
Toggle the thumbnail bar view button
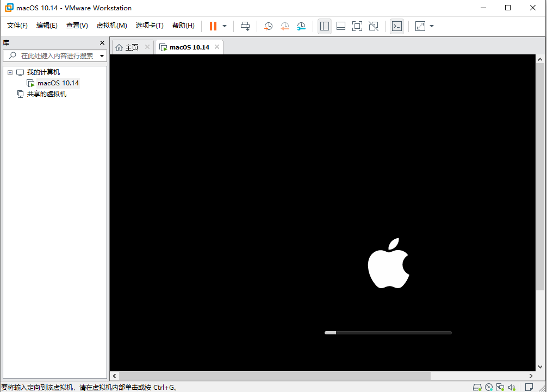340,26
